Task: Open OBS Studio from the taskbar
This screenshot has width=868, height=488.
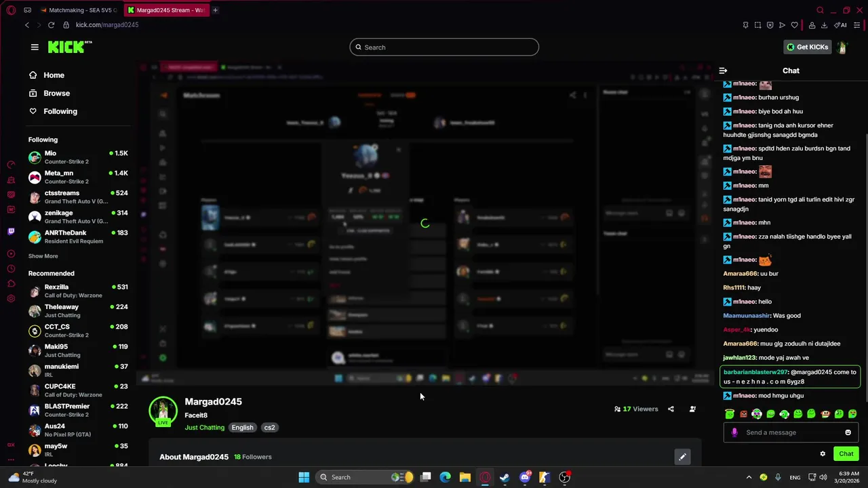Action: coord(564,477)
